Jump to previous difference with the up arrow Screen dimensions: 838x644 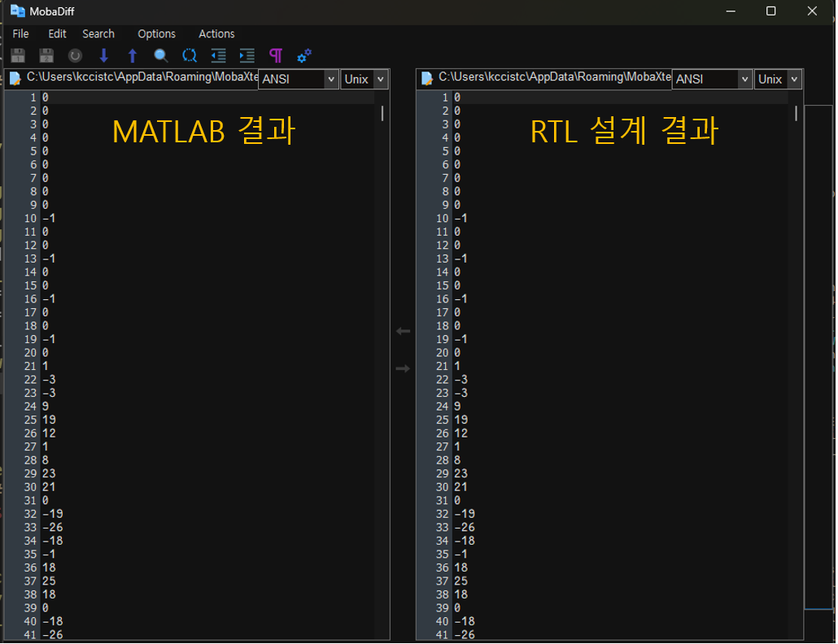pos(133,56)
